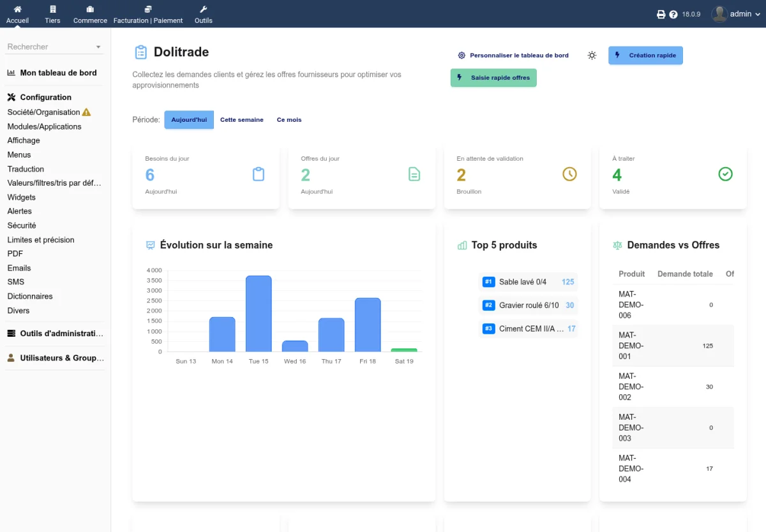This screenshot has height=532, width=766.
Task: Open Traduction settings
Action: pyautogui.click(x=26, y=169)
